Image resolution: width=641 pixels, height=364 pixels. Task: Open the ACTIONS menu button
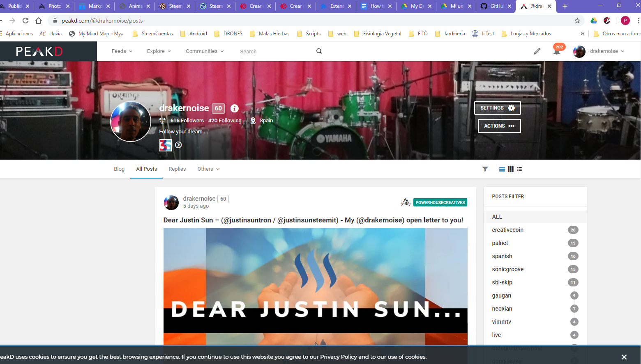click(x=499, y=126)
